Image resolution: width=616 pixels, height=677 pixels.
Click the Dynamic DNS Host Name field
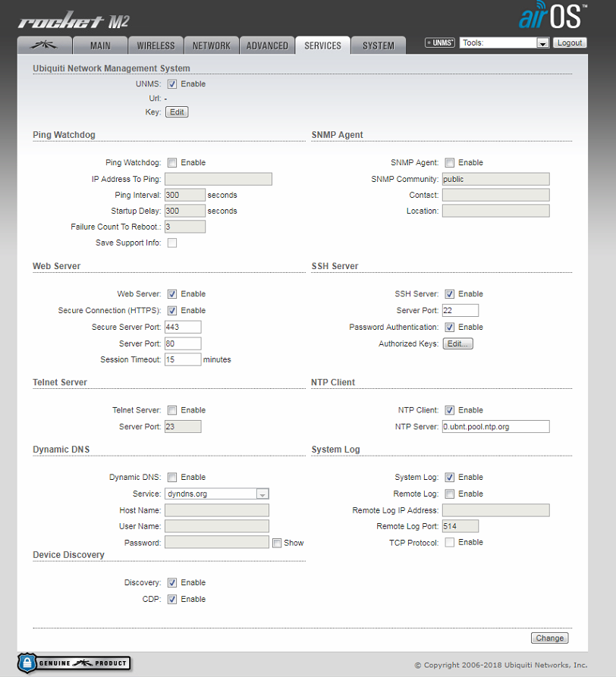(x=217, y=510)
